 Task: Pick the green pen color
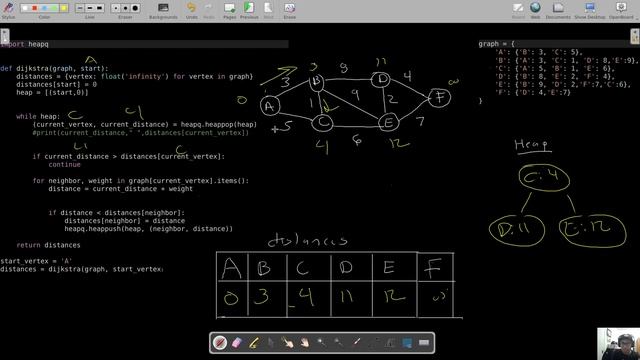tap(54, 8)
